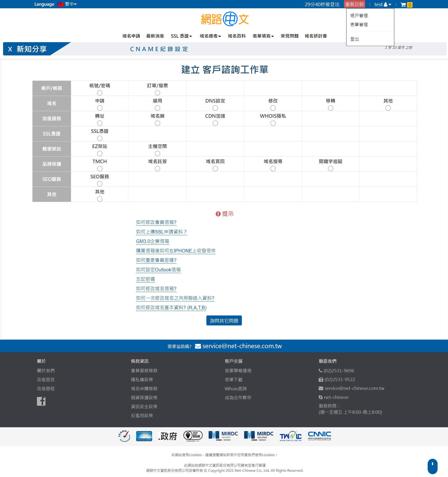Click the service email in blue bar

coord(242,346)
